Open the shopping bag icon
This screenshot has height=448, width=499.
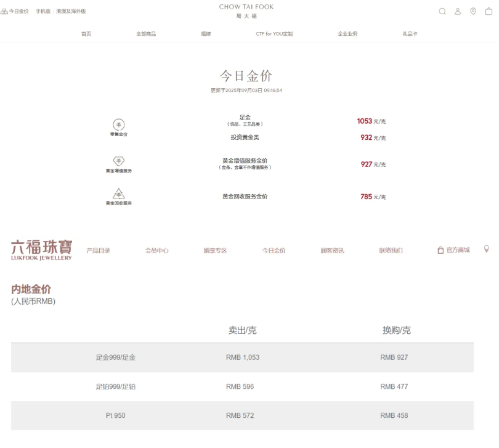pyautogui.click(x=489, y=11)
